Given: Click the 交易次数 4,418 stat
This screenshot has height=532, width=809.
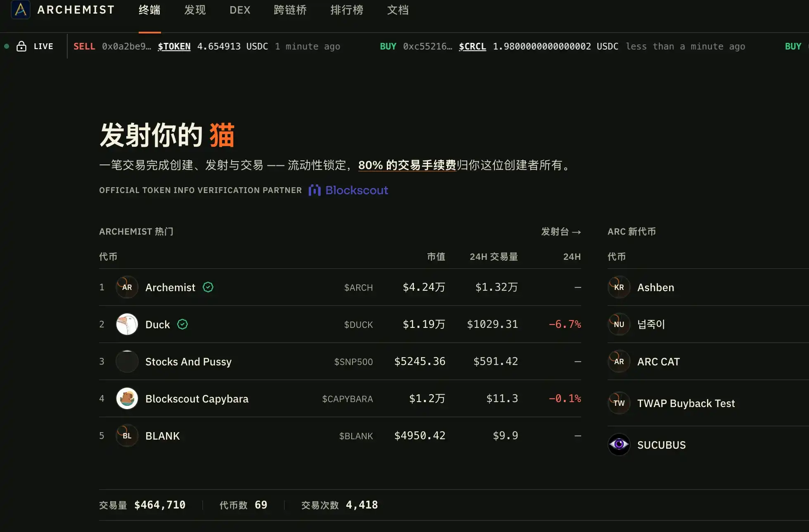Looking at the screenshot, I should point(340,505).
